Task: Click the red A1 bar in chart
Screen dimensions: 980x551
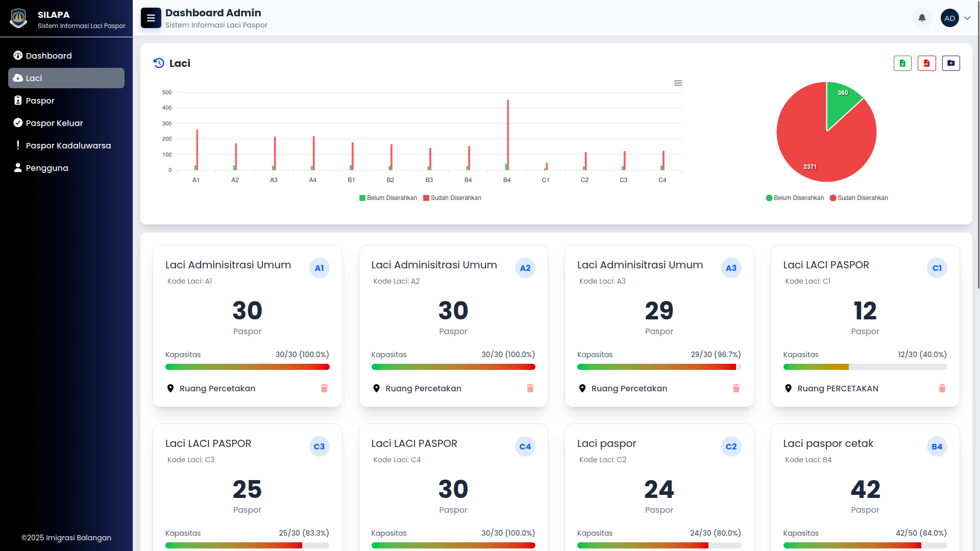Action: pos(197,150)
